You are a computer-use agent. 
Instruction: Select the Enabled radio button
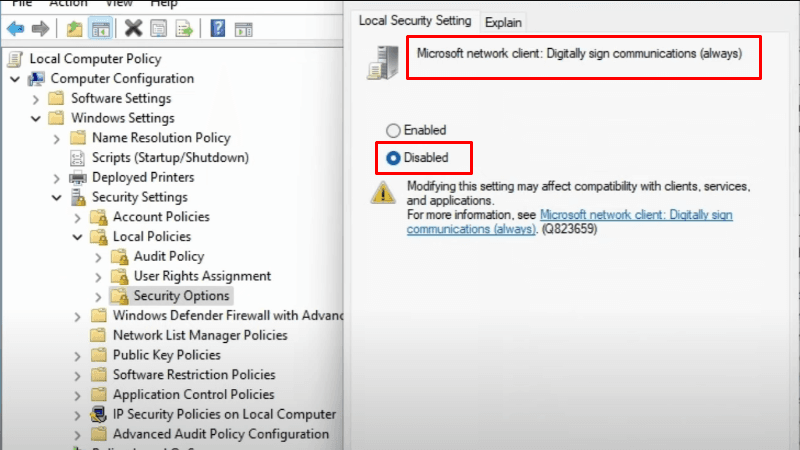tap(393, 130)
